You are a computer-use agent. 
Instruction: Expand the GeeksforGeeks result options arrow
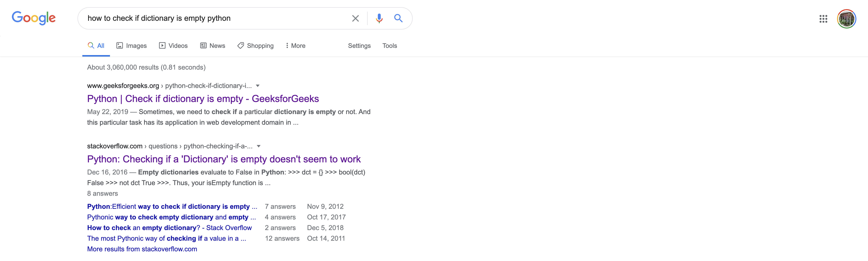coord(258,86)
